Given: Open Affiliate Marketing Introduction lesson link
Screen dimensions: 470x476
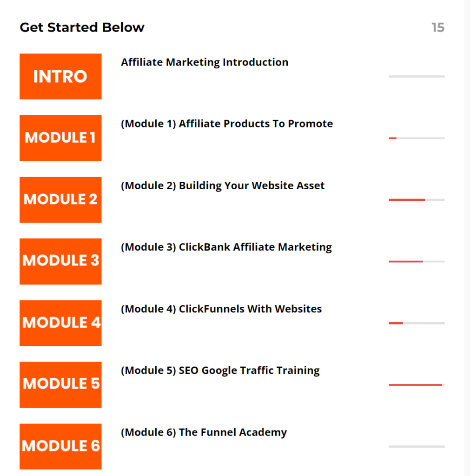Looking at the screenshot, I should pos(205,62).
